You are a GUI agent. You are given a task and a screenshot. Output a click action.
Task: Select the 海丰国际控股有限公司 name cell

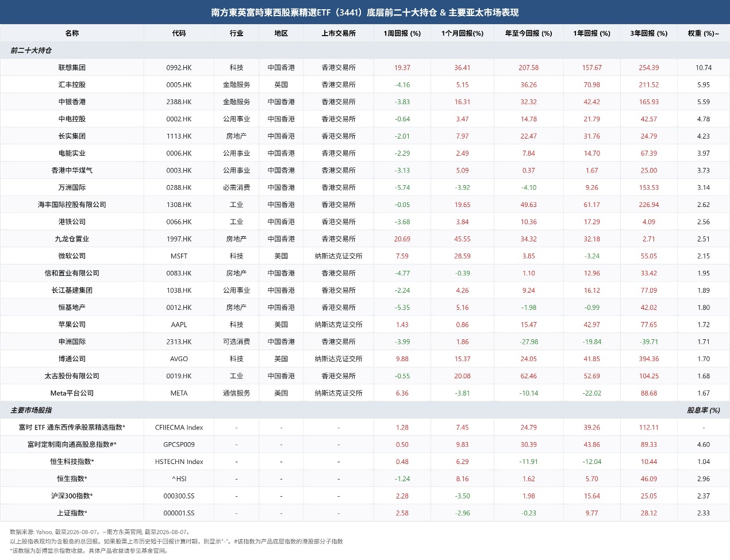coord(72,205)
